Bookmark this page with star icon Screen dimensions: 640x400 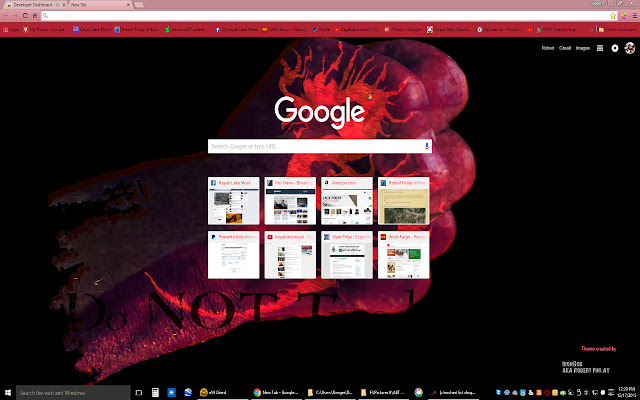(613, 16)
